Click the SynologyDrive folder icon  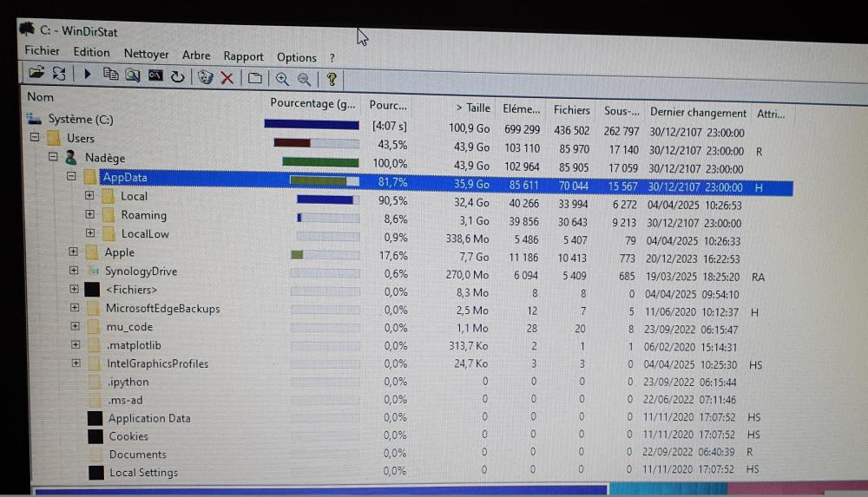point(95,271)
